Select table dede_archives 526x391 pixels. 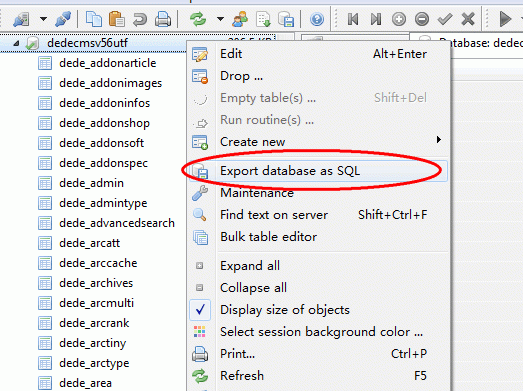(96, 283)
